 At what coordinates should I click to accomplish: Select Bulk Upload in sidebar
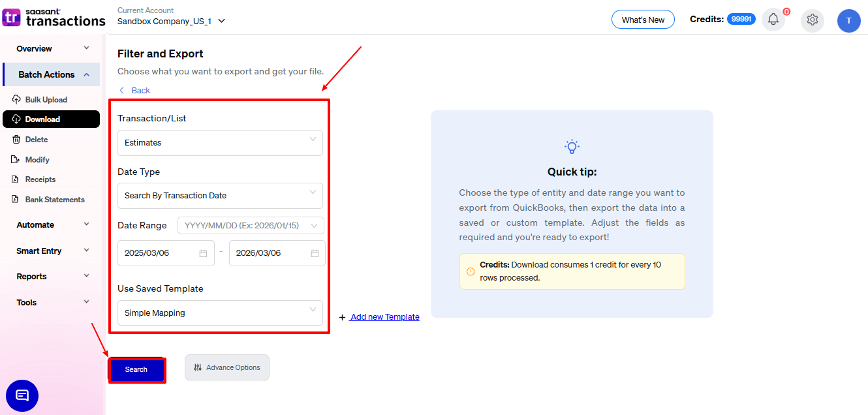coord(46,100)
